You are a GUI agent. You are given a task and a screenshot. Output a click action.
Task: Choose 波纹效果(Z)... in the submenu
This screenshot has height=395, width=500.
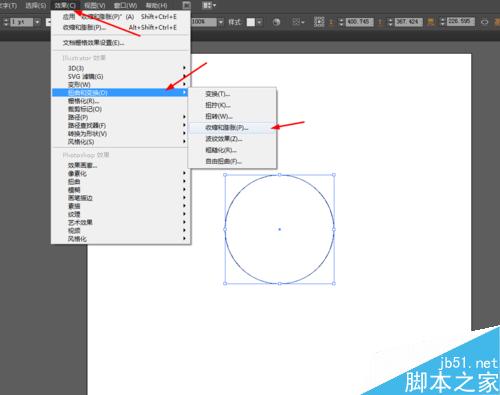point(232,139)
